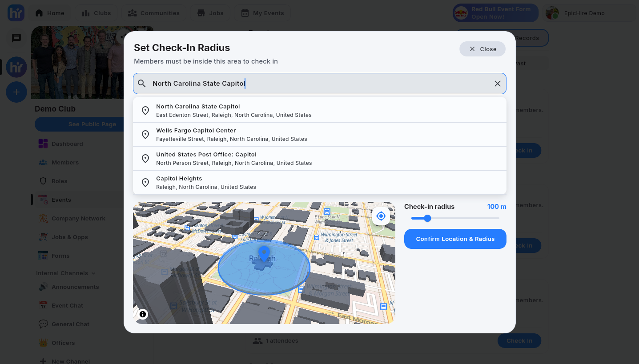Add a new club with plus icon

[x=16, y=92]
